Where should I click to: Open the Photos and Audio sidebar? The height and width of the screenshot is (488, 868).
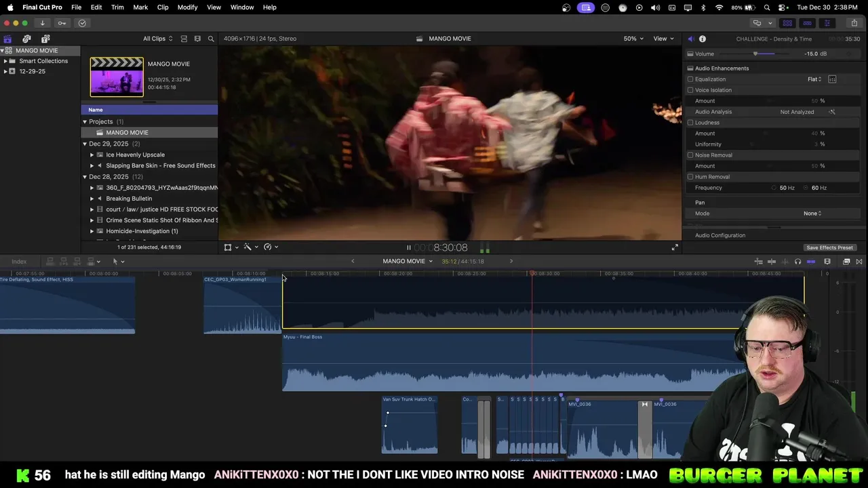[26, 39]
